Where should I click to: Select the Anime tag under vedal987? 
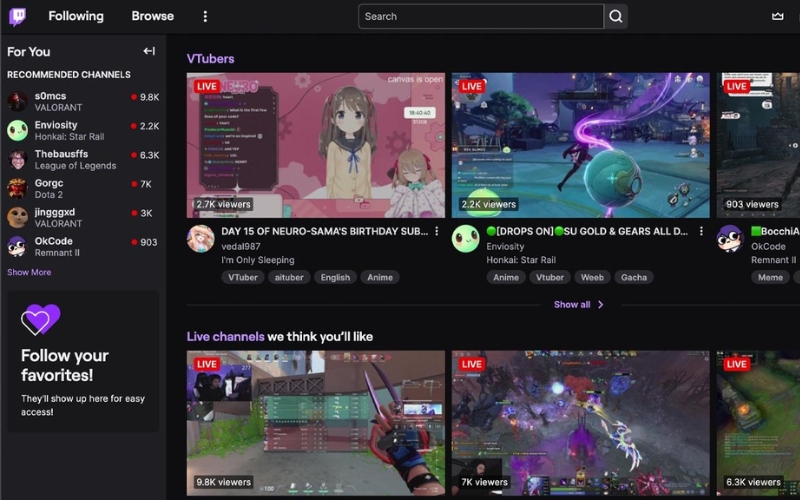click(380, 278)
